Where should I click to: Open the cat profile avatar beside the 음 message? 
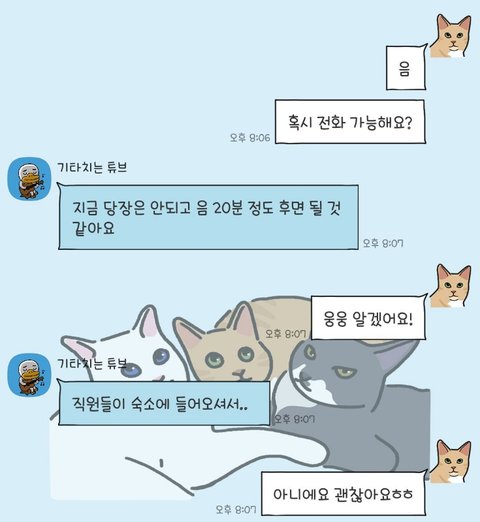451,36
